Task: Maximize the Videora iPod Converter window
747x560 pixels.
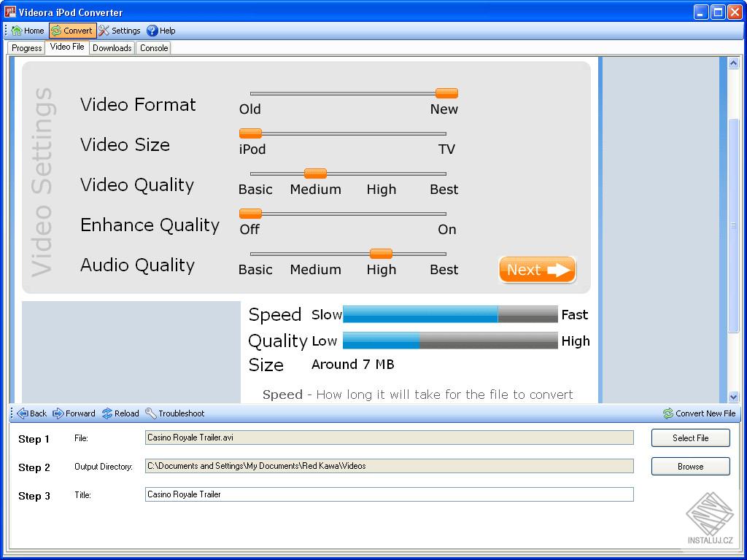Action: coord(718,12)
